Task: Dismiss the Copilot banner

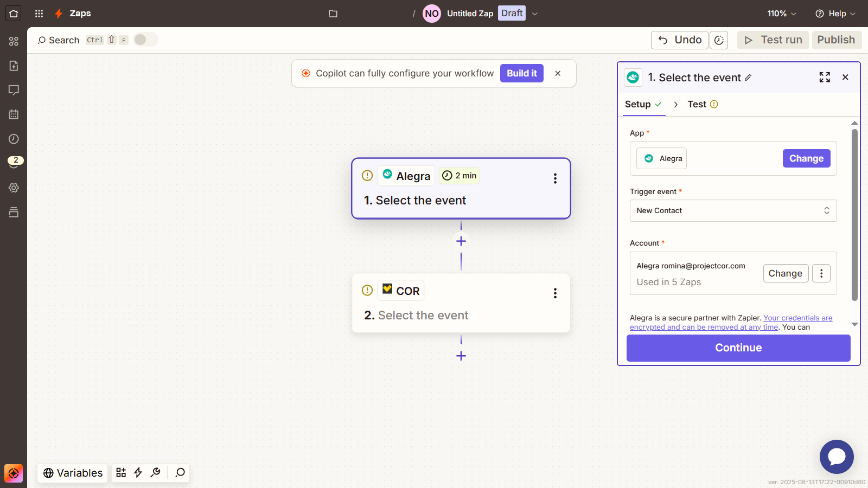Action: click(x=558, y=73)
